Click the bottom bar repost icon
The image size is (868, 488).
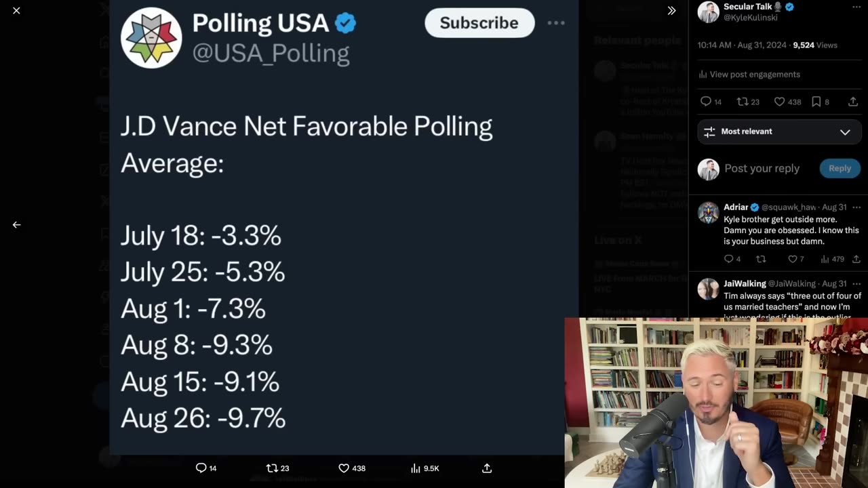click(272, 468)
